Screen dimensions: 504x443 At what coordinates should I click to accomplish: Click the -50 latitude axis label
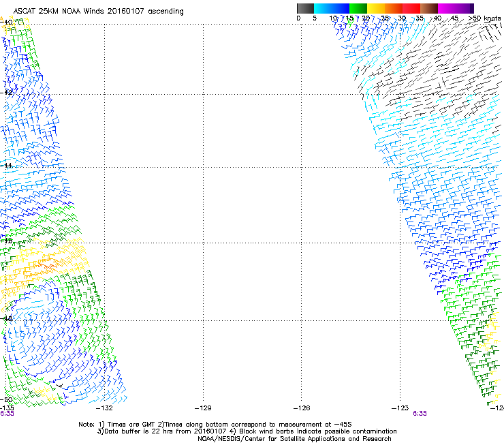(x=6, y=399)
